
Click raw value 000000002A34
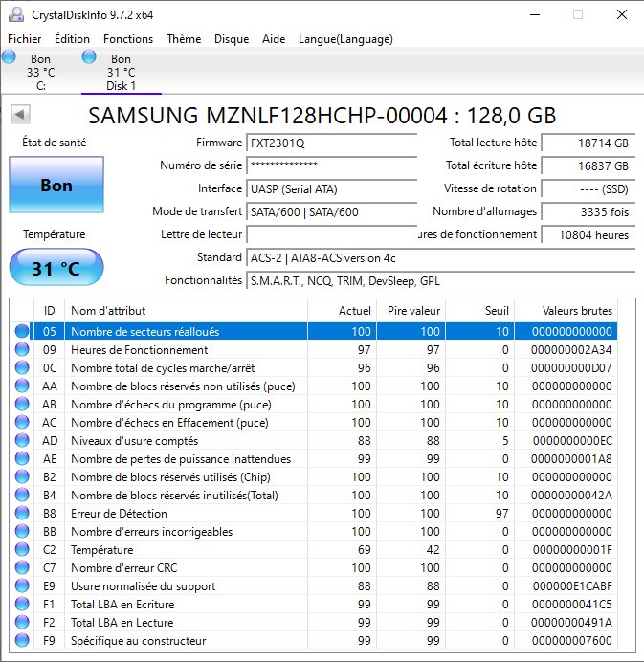pyautogui.click(x=571, y=350)
